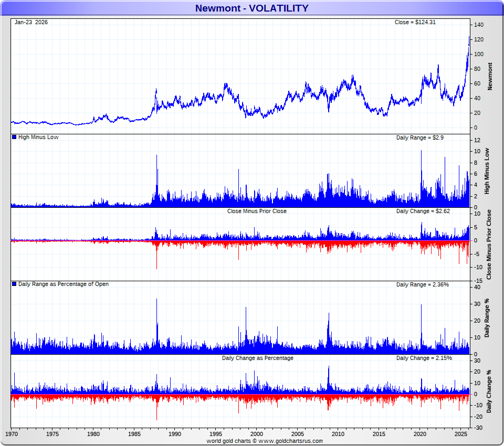The height and width of the screenshot is (446, 504).
Task: Click the 2000 x-axis year label
Action: pyautogui.click(x=257, y=434)
